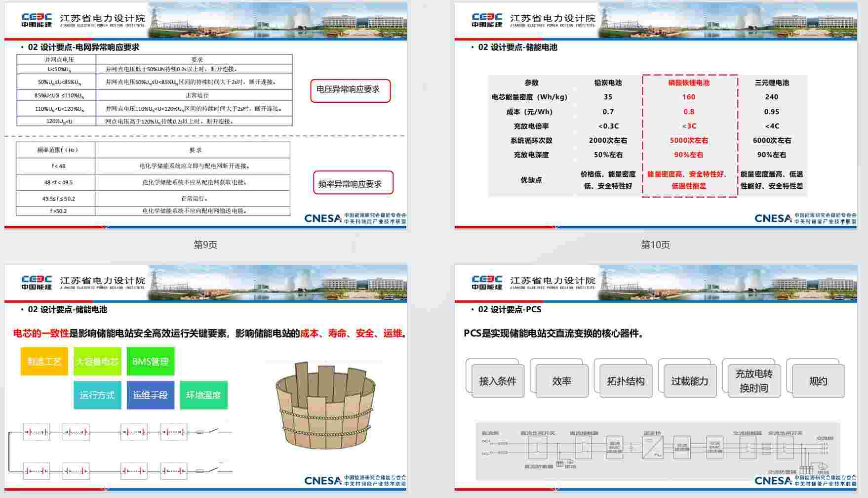Select the 第9页 slide label
The width and height of the screenshot is (868, 498).
(205, 245)
